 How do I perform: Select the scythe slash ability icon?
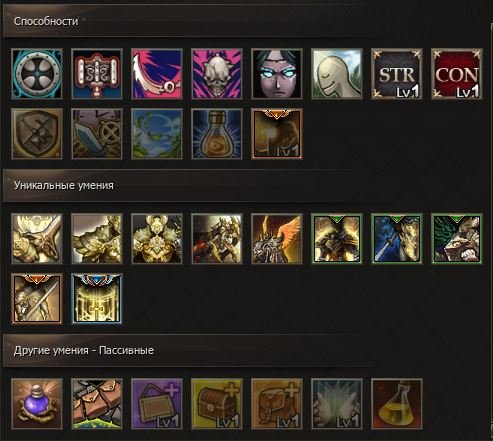157,74
